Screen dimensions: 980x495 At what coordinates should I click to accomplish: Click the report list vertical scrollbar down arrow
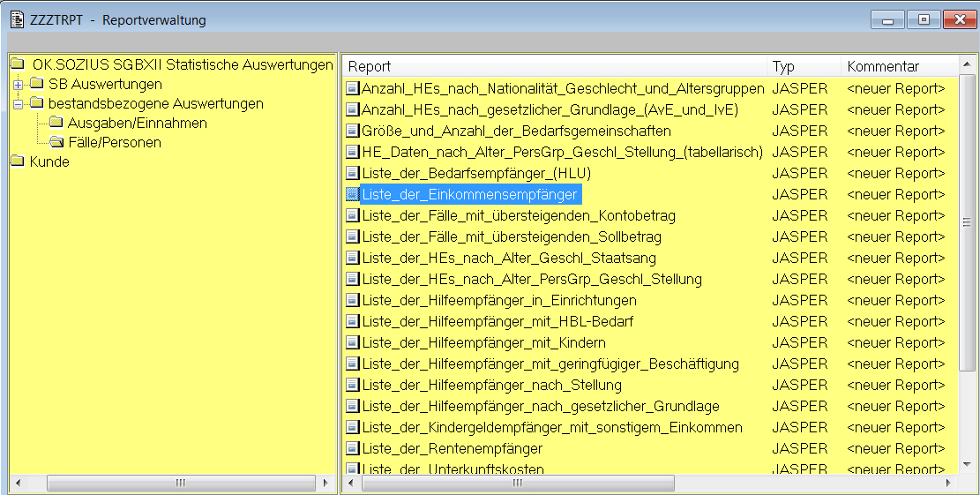tap(966, 462)
